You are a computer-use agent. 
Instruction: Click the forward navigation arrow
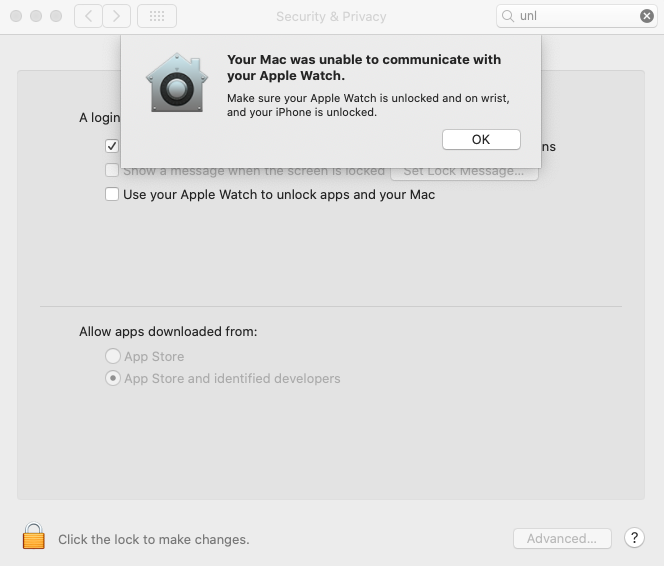(117, 16)
